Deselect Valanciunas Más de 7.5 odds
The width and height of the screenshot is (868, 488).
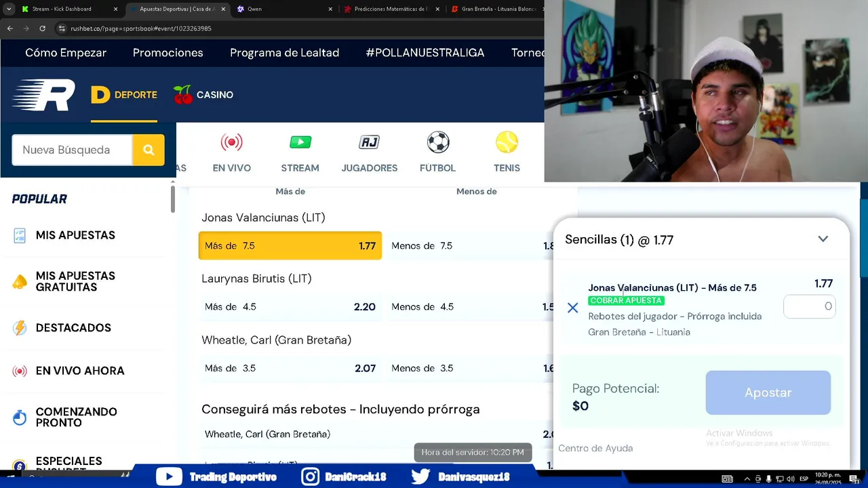pyautogui.click(x=290, y=246)
